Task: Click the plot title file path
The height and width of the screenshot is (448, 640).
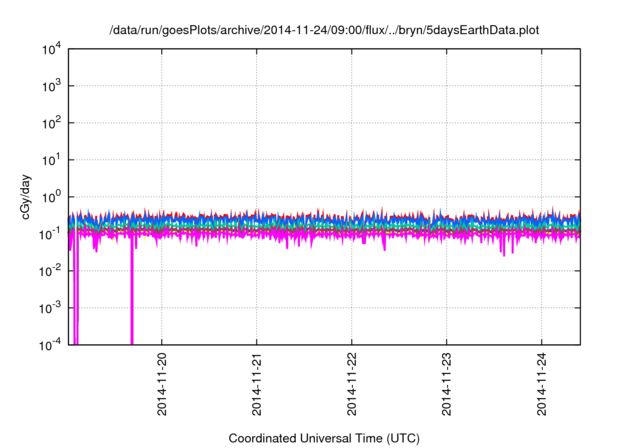Action: (x=324, y=30)
